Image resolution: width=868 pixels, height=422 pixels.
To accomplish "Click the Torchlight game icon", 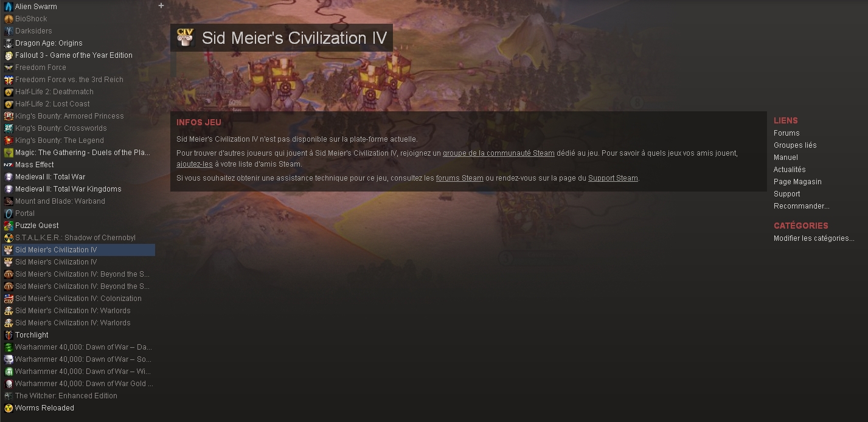I will coord(9,335).
